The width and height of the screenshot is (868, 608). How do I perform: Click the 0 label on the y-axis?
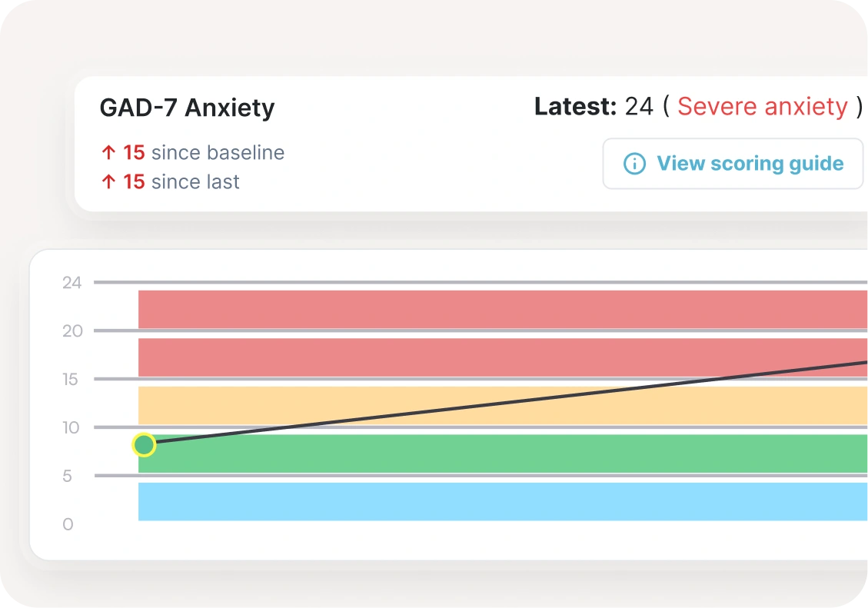click(68, 524)
